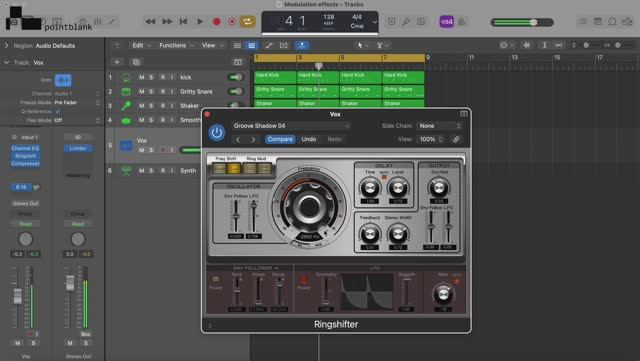Select the first Hard Kick region

tap(275, 77)
